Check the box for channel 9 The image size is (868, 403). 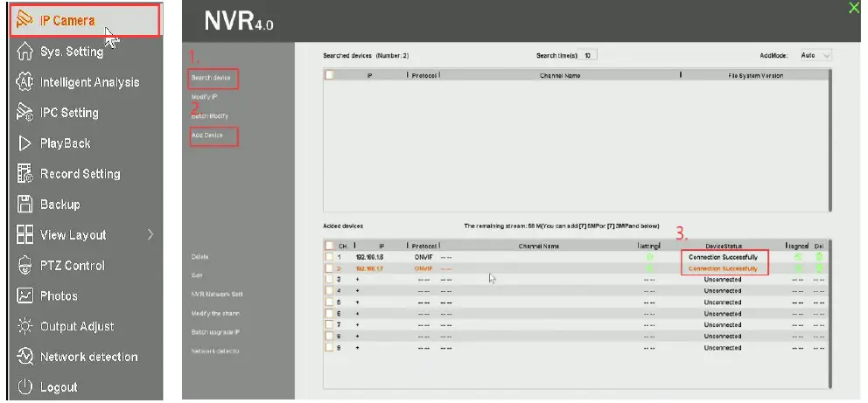click(329, 347)
